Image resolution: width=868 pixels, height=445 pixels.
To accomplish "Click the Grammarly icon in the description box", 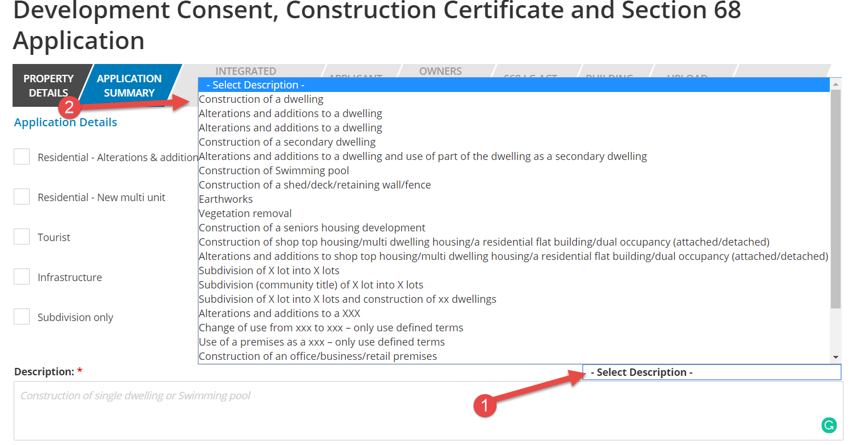I will (829, 425).
